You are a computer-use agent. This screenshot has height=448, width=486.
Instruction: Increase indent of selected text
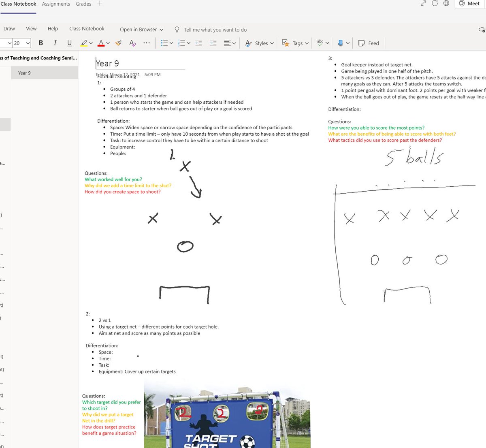coord(213,43)
